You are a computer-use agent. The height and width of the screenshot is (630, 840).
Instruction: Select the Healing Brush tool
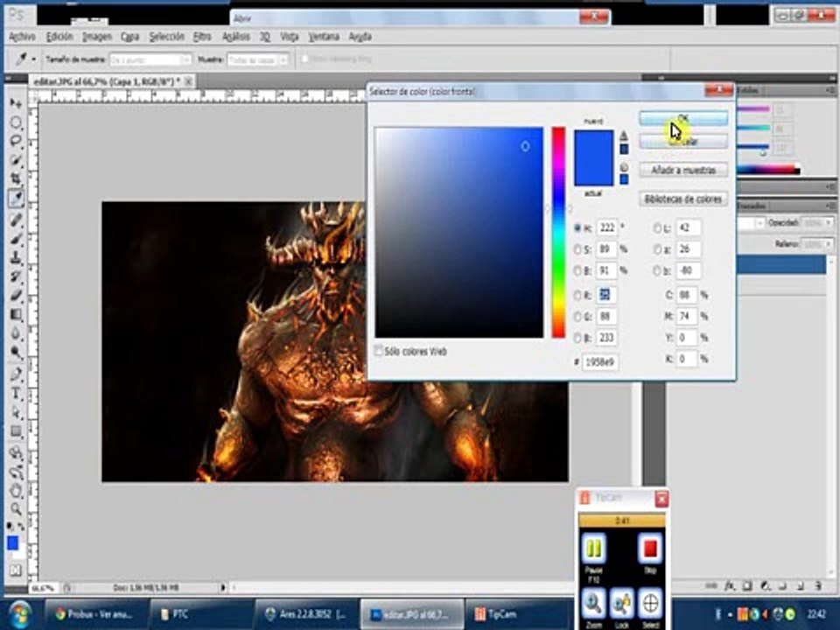(x=16, y=219)
